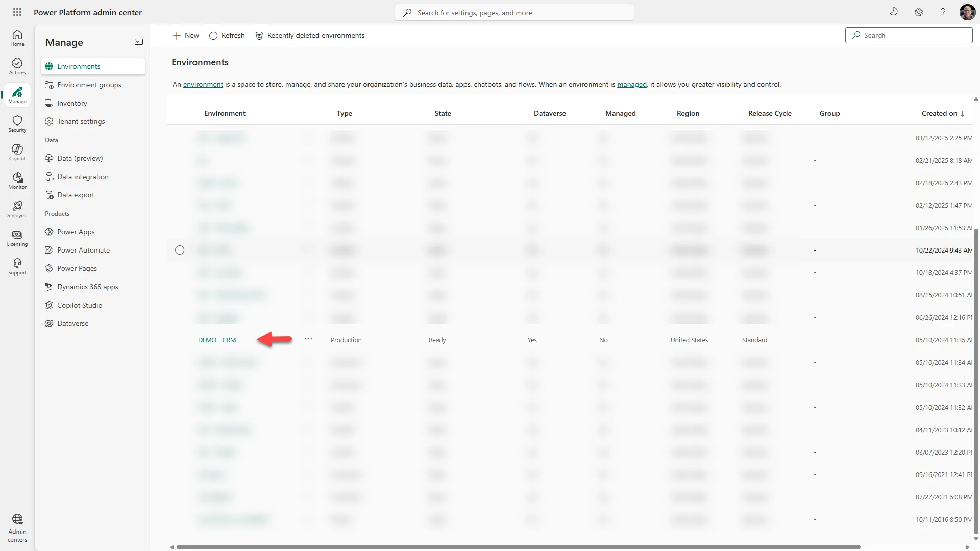This screenshot has width=980, height=551.
Task: Open the Monitor section
Action: point(17,180)
